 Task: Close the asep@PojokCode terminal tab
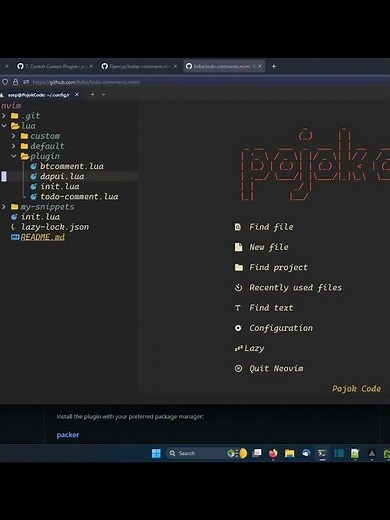click(77, 95)
